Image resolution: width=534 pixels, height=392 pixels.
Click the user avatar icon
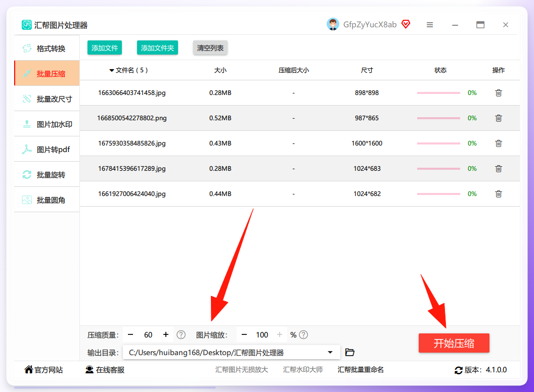tap(333, 24)
